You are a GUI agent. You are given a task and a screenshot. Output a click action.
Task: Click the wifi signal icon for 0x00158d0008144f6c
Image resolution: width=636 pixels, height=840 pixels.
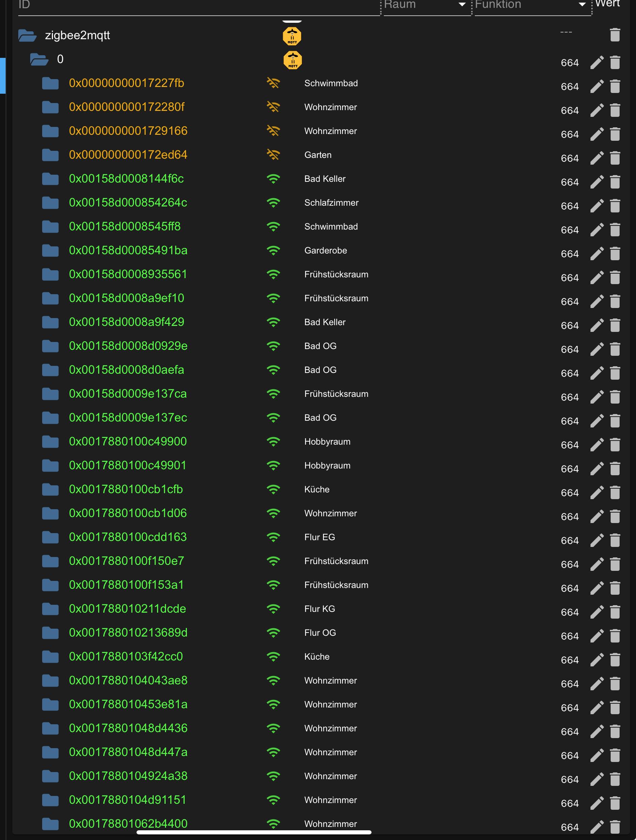coord(273,179)
